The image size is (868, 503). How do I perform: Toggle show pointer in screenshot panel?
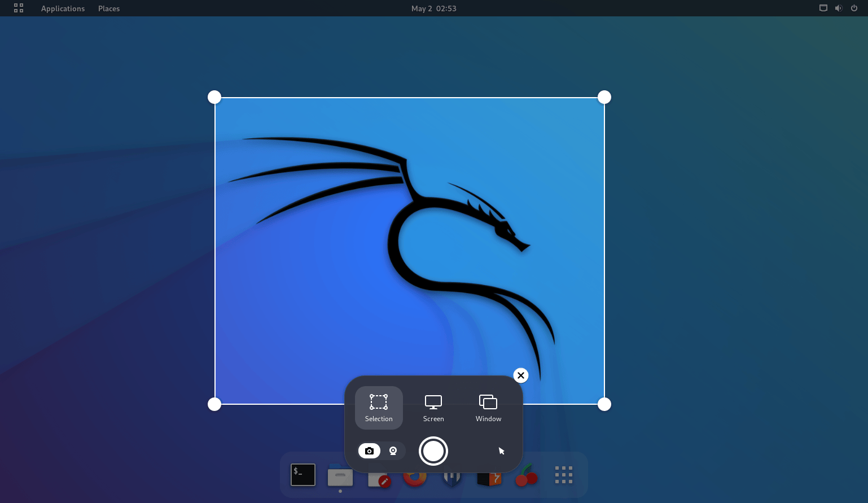click(x=501, y=451)
